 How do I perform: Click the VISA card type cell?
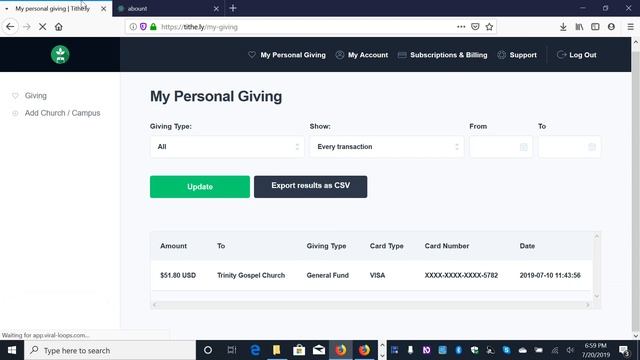377,276
